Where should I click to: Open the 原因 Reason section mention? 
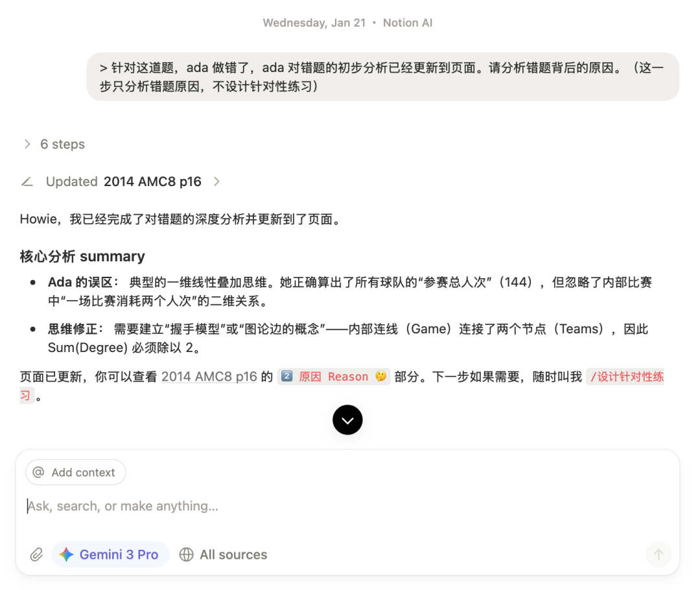tap(334, 377)
